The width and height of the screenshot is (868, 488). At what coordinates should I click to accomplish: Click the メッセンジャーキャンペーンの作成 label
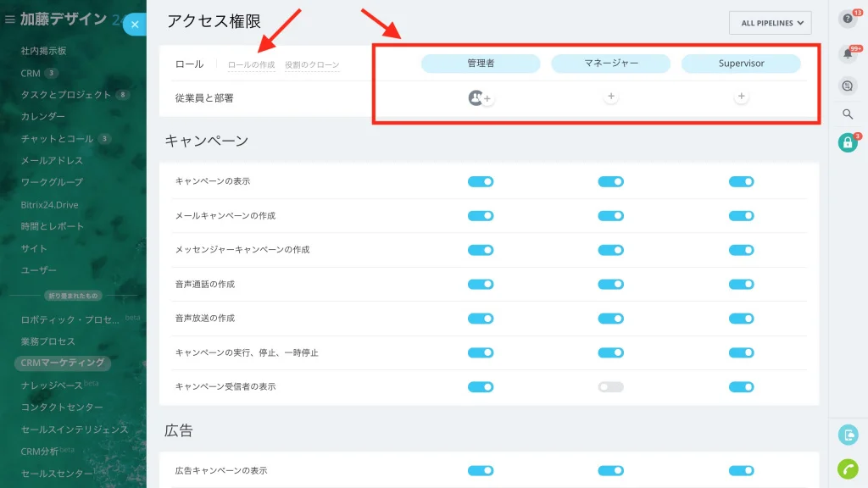click(242, 250)
